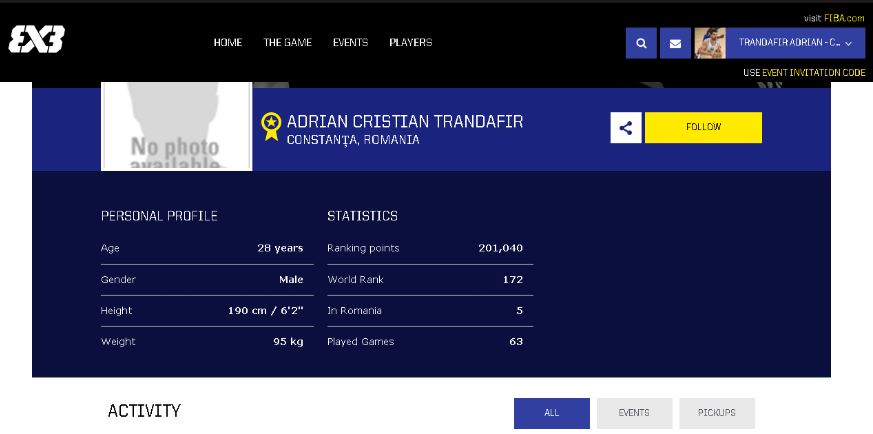The width and height of the screenshot is (873, 434).
Task: Navigate to the PLAYERS menu item
Action: pos(410,43)
